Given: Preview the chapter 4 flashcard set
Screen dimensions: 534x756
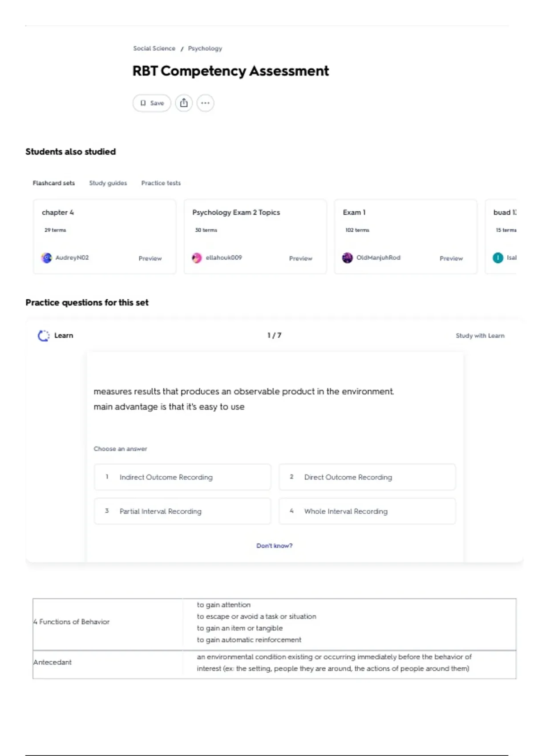Looking at the screenshot, I should [x=150, y=258].
